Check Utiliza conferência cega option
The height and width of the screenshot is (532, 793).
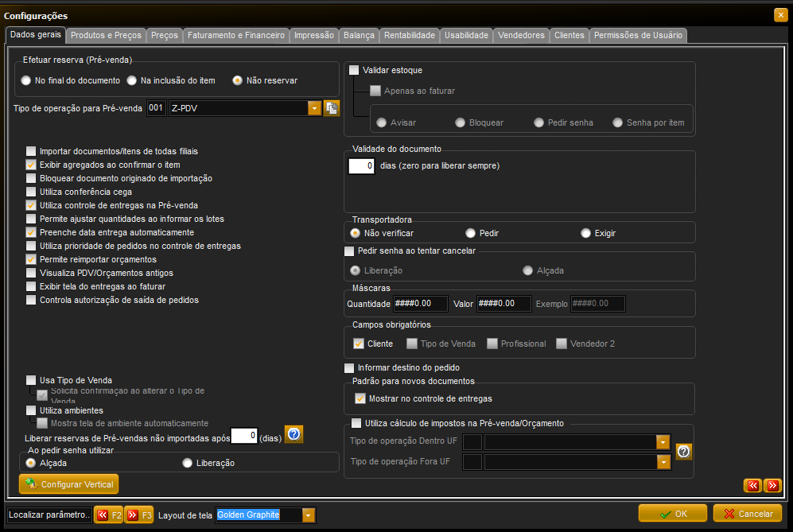(31, 192)
